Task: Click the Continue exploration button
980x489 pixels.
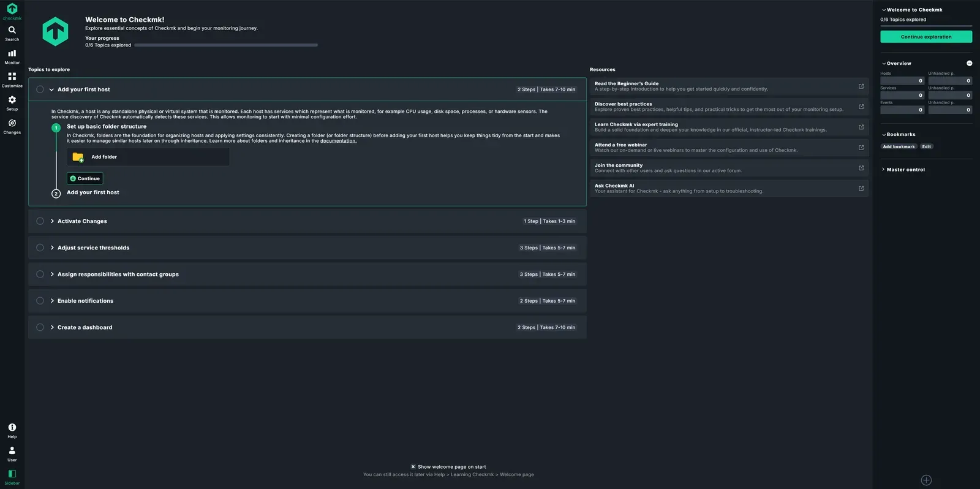Action: [x=926, y=37]
